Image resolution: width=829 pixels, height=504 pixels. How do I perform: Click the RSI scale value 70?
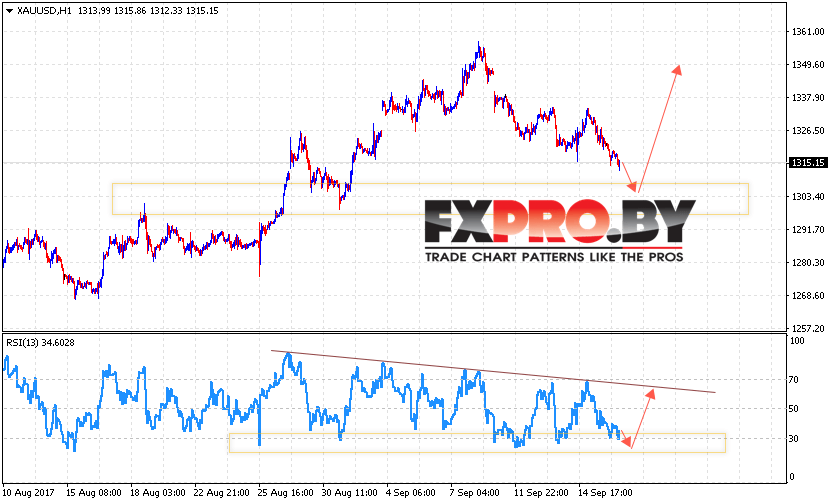click(x=794, y=379)
